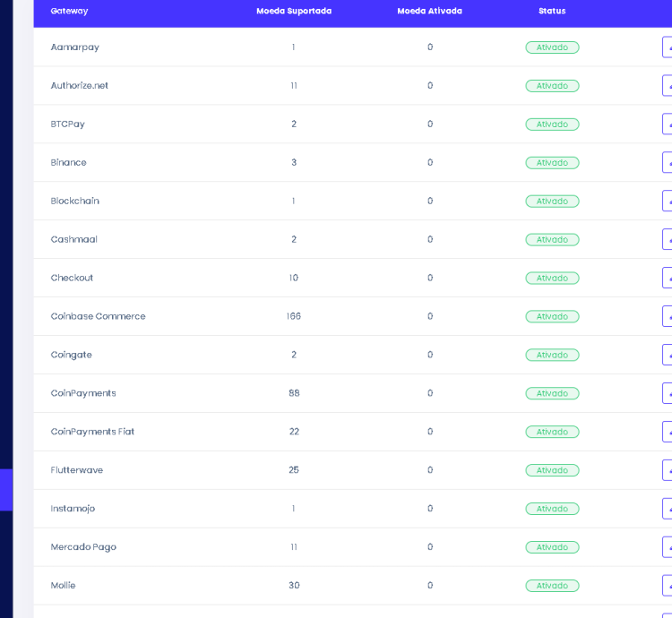Click supported currency count 1 for Aamarpay
The width and height of the screenshot is (672, 618).
(x=294, y=47)
